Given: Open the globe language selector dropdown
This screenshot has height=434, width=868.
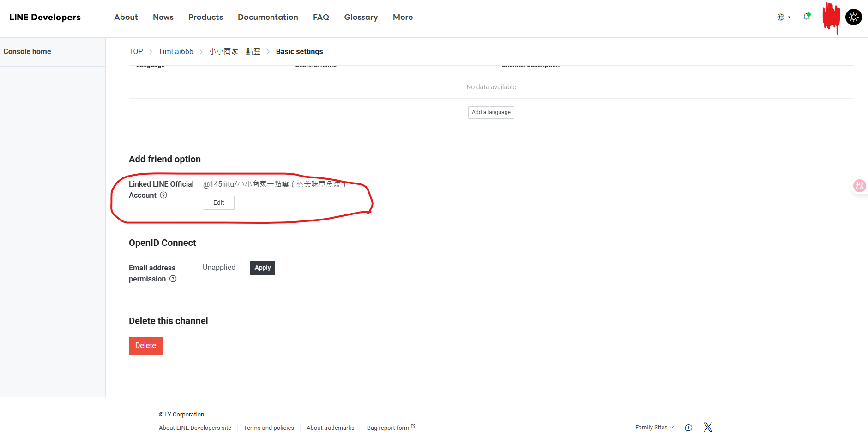Looking at the screenshot, I should click(783, 17).
